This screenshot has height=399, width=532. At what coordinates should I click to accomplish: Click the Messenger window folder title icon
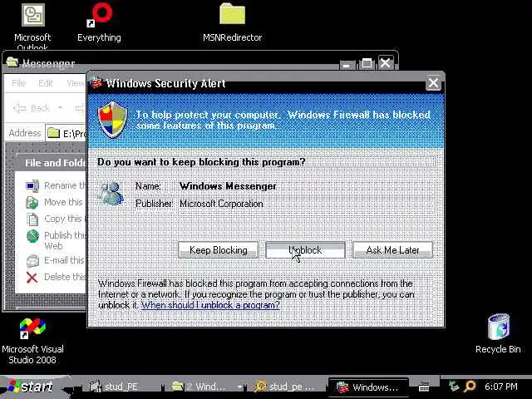pyautogui.click(x=12, y=63)
